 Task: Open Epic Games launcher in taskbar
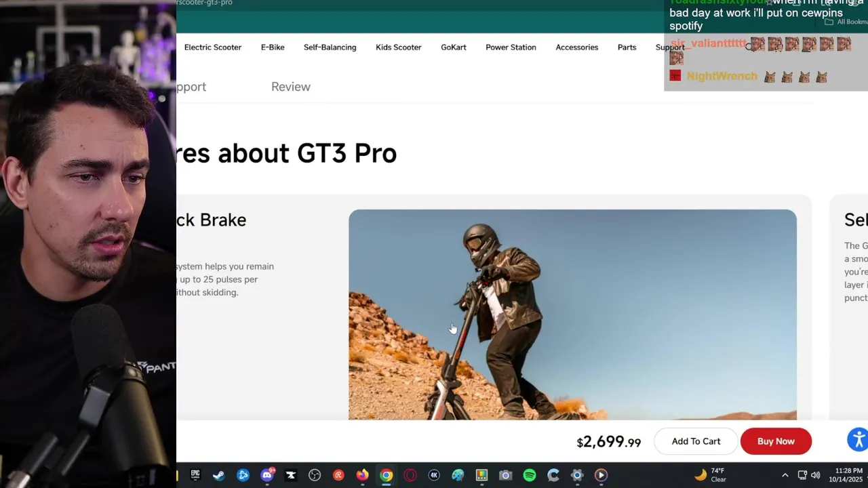pos(195,475)
